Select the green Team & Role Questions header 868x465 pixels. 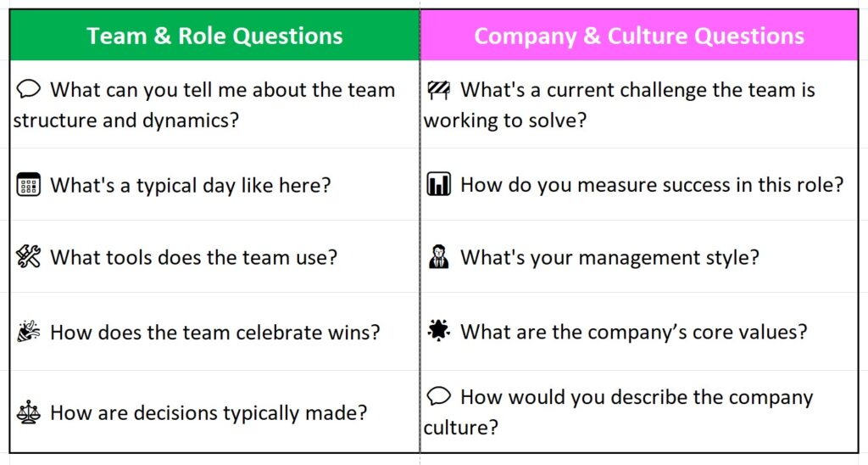coord(214,36)
